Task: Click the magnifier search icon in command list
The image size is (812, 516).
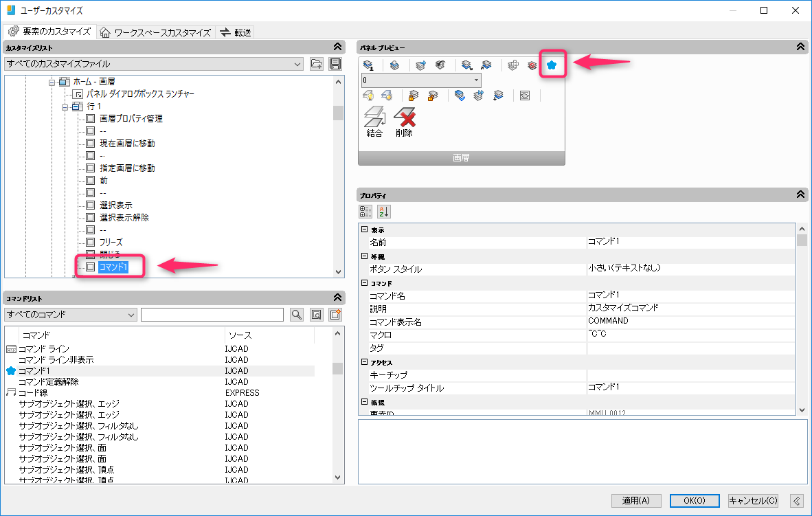Action: tap(297, 315)
